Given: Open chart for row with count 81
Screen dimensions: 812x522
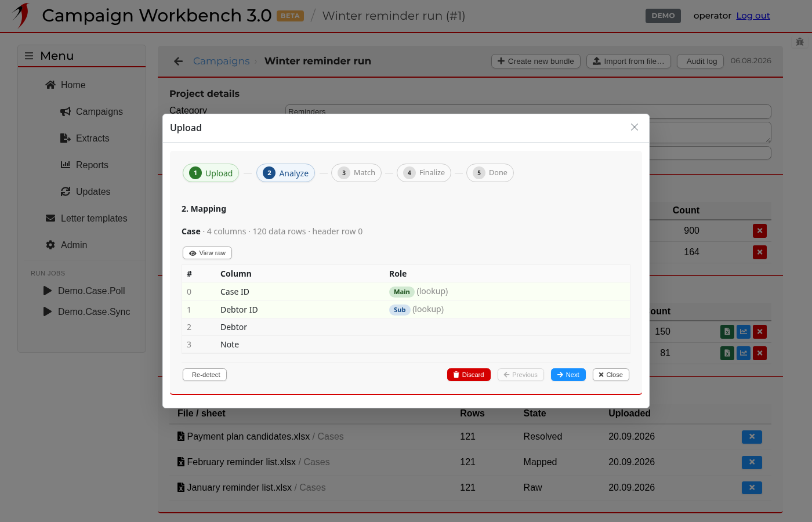Looking at the screenshot, I should point(744,353).
